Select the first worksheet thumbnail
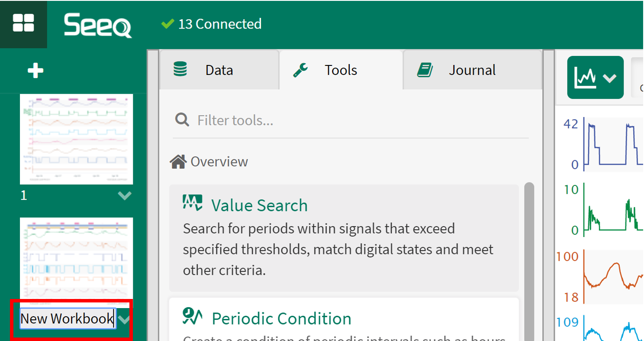Image resolution: width=644 pixels, height=341 pixels. coord(76,139)
